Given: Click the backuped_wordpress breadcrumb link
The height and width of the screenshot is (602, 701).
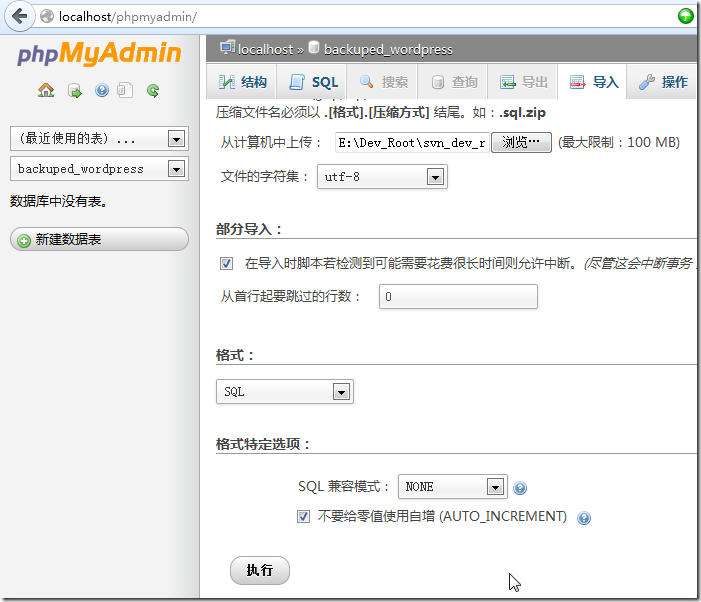Looking at the screenshot, I should pyautogui.click(x=388, y=49).
